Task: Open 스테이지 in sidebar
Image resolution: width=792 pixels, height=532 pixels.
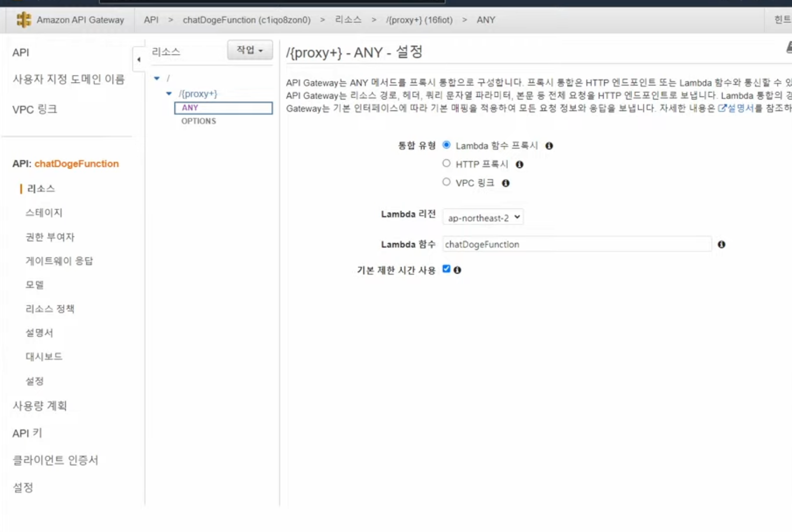Action: coord(44,213)
